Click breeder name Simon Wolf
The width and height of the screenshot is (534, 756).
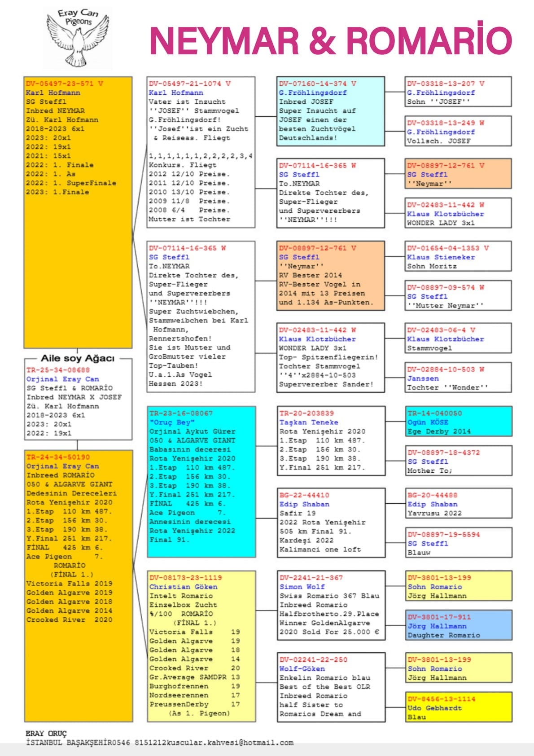(x=302, y=587)
